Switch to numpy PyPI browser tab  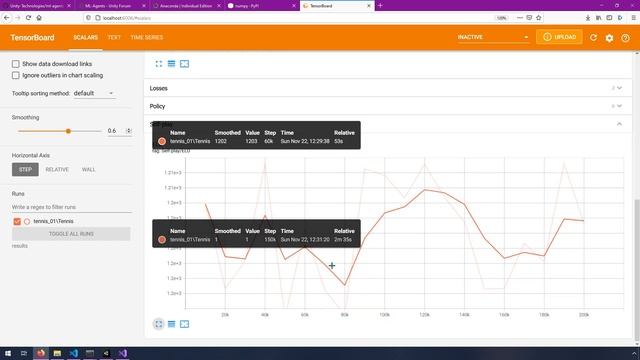(261, 6)
